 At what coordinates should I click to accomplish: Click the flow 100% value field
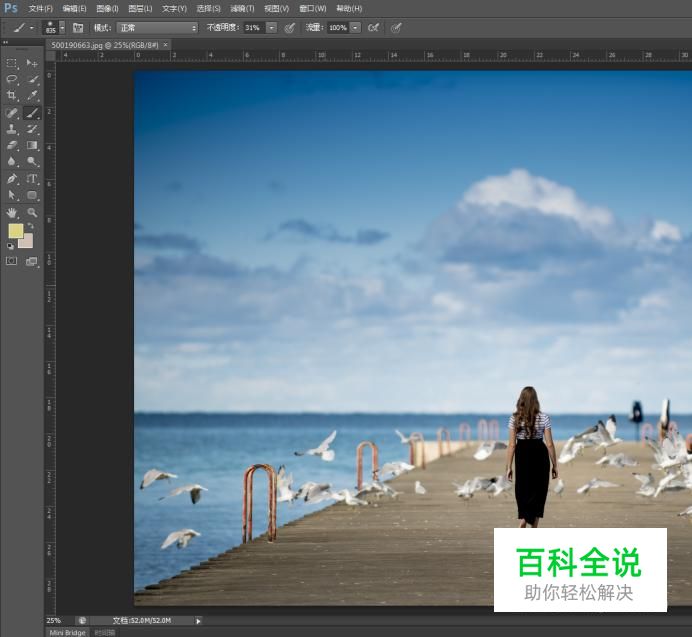coord(338,28)
